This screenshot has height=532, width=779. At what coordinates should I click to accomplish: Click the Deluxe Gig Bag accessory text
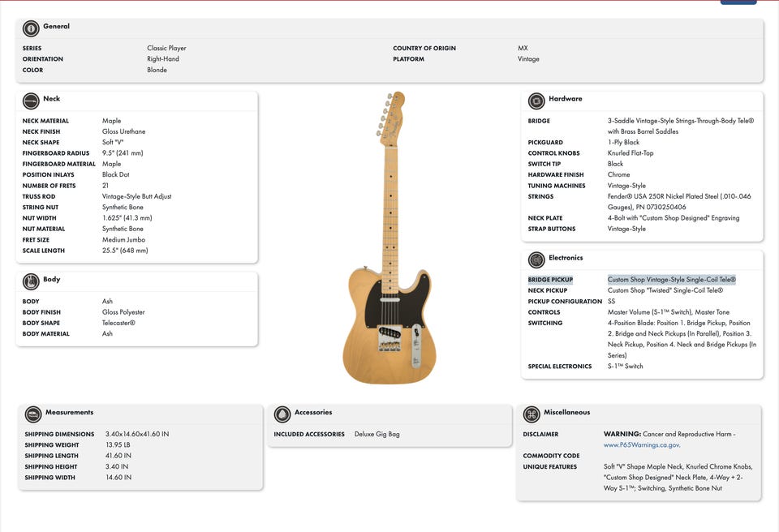377,435
